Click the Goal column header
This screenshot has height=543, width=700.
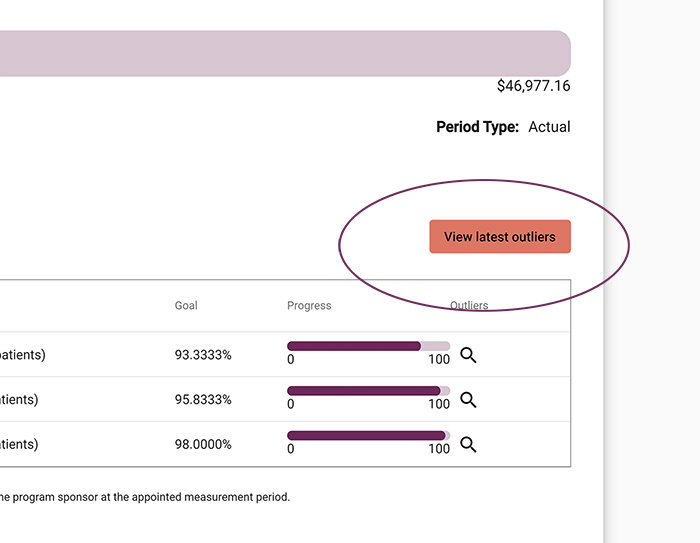pos(186,306)
